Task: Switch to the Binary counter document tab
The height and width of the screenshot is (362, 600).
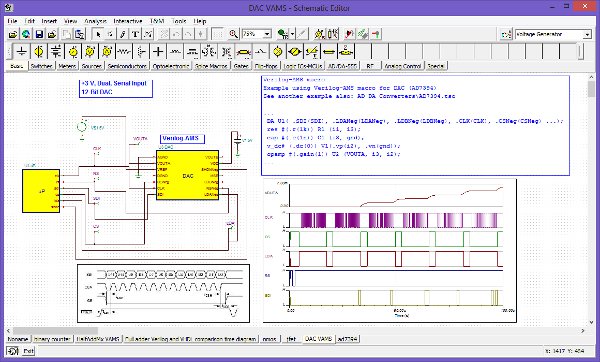Action: pos(52,339)
